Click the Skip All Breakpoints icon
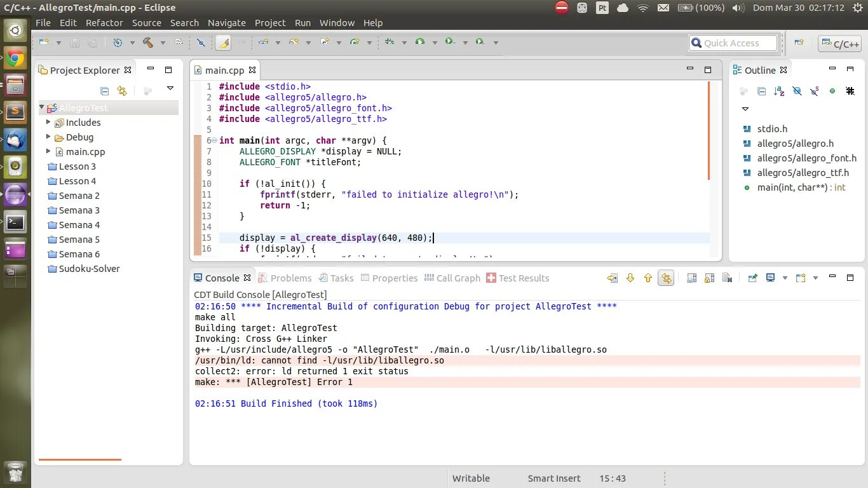The image size is (868, 488). click(201, 43)
